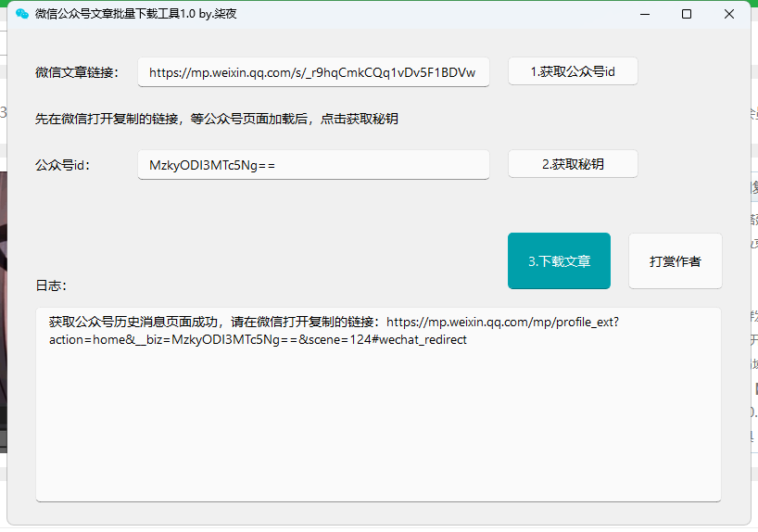Image resolution: width=758 pixels, height=532 pixels.
Task: Click the action=home second line of log
Action: (258, 340)
